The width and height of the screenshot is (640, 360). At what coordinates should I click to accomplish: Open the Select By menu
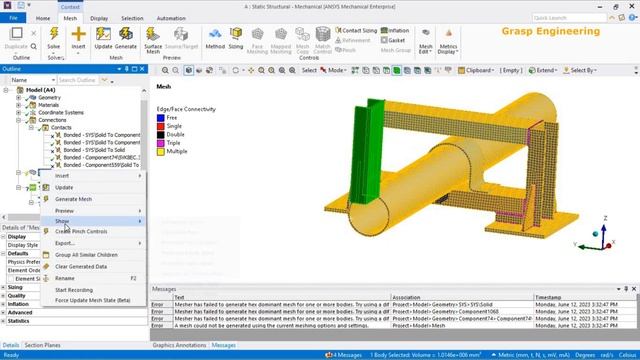click(x=580, y=70)
